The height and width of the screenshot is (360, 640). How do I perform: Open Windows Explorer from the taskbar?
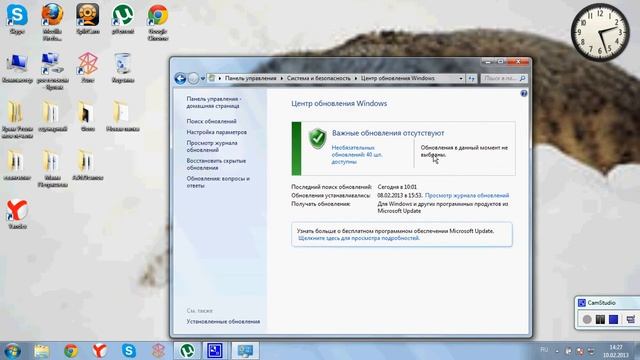coord(42,351)
